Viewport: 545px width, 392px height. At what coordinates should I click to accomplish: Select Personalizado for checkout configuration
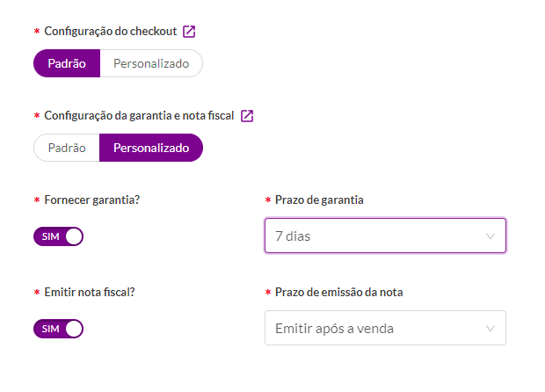click(x=151, y=63)
